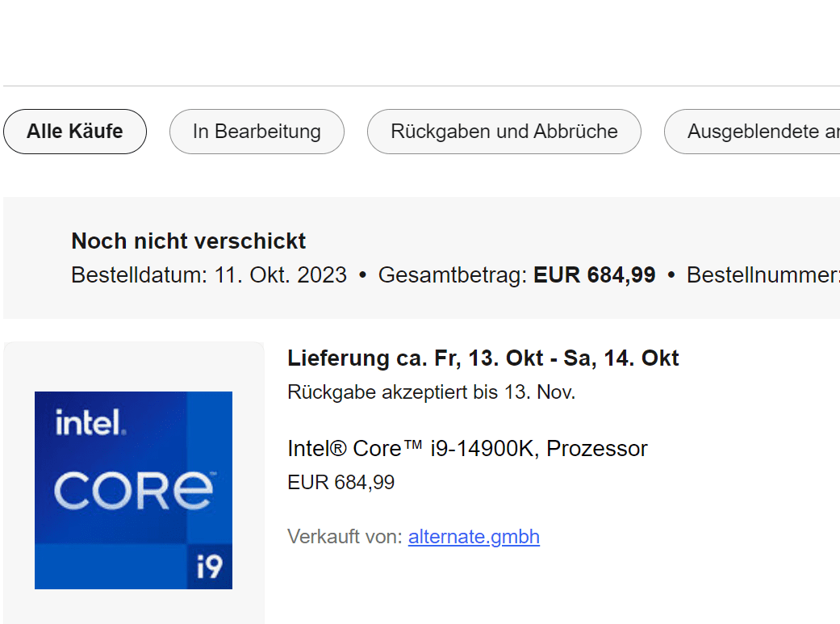Click the item price EUR 684,99
Screen dimensions: 840x624
(341, 483)
